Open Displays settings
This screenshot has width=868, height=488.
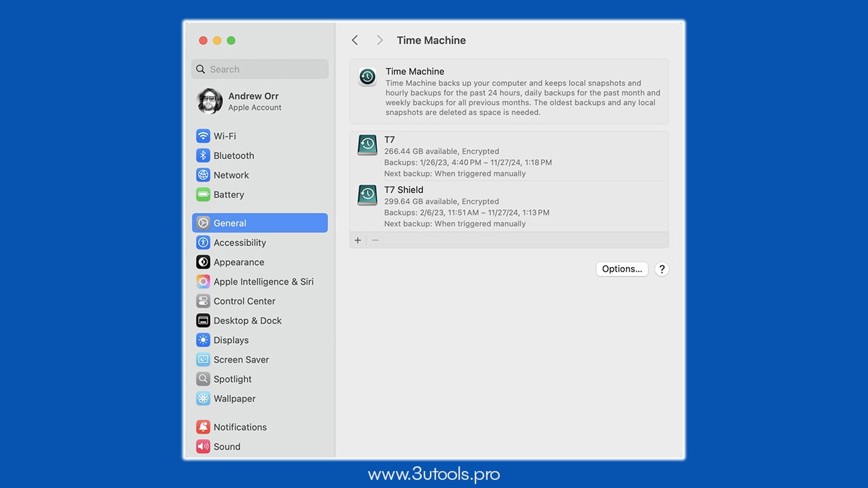231,340
